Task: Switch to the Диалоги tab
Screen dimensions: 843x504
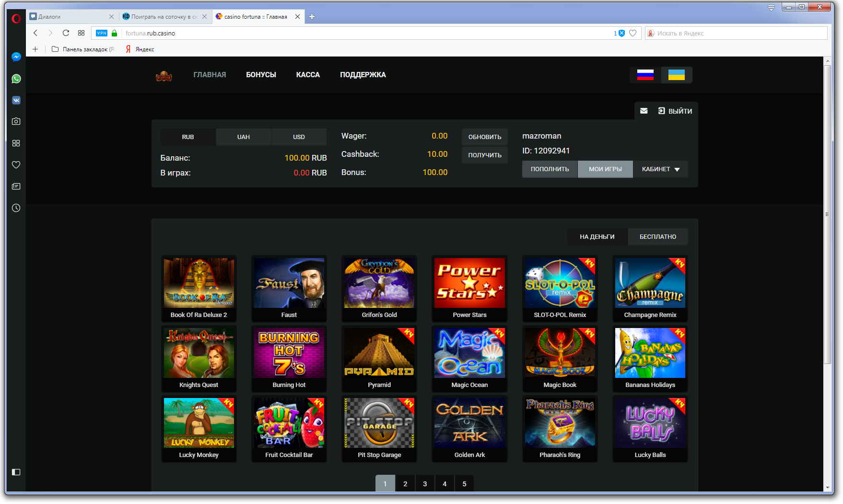Action: 70,16
